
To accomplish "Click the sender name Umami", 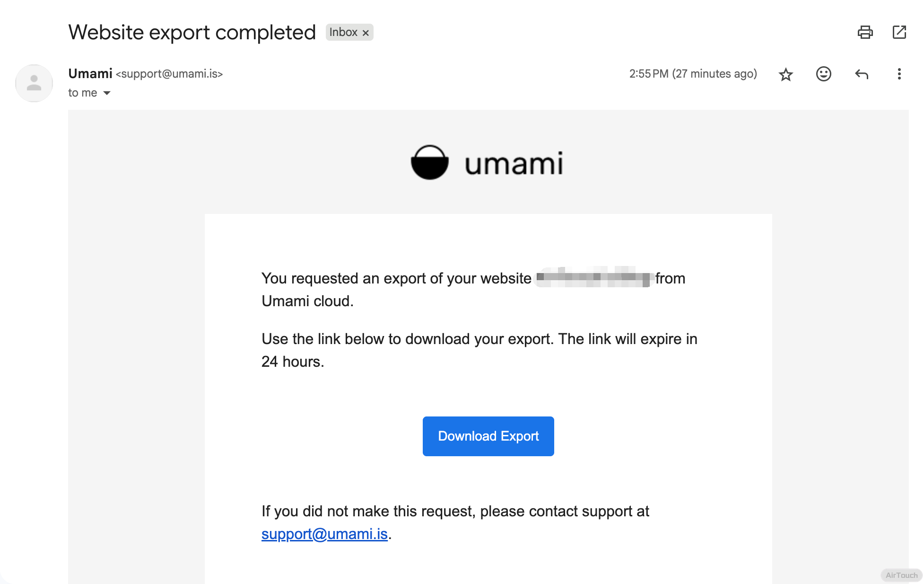I will tap(90, 73).
